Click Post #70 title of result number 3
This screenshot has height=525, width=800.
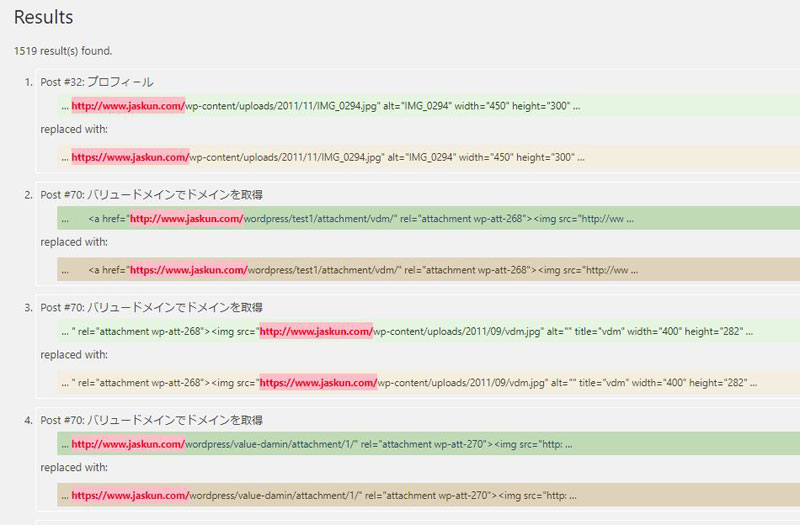click(152, 308)
